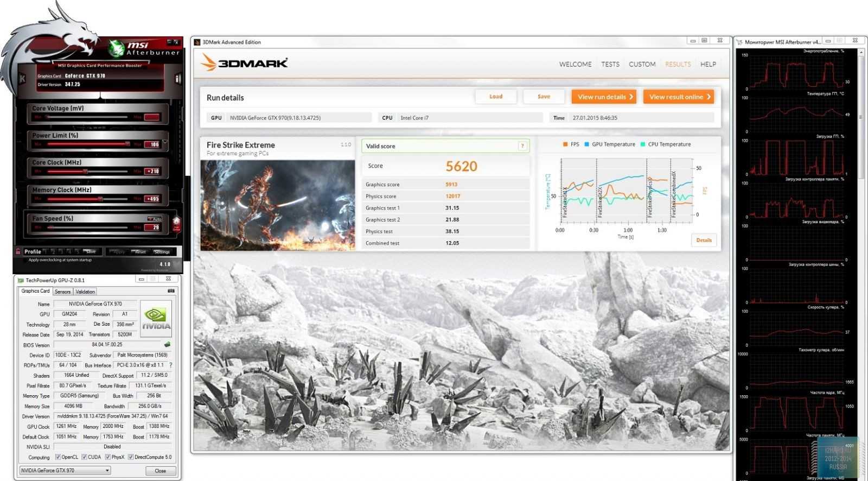Click the View run details button
Image resolution: width=868 pixels, height=481 pixels.
[x=603, y=97]
